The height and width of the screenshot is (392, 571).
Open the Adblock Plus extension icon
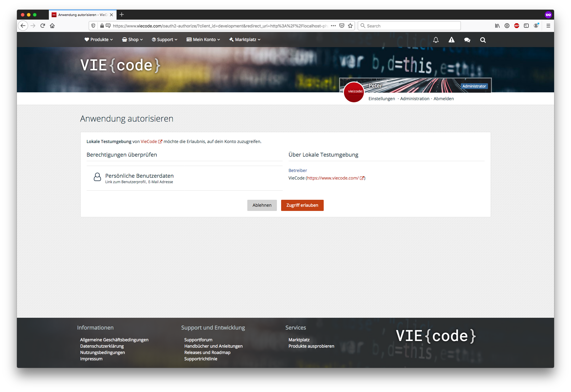[x=517, y=26]
